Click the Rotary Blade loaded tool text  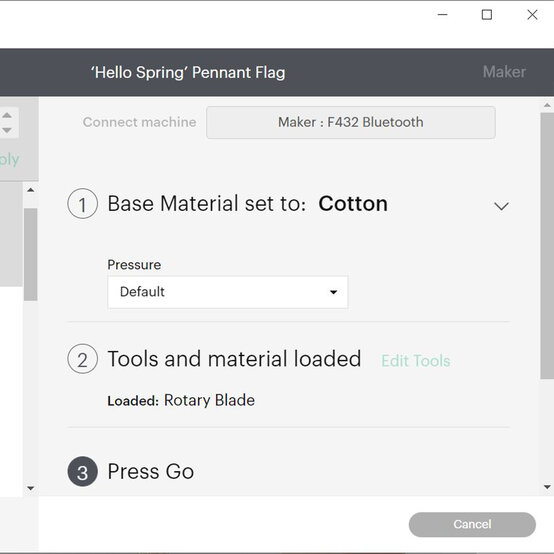click(x=209, y=400)
